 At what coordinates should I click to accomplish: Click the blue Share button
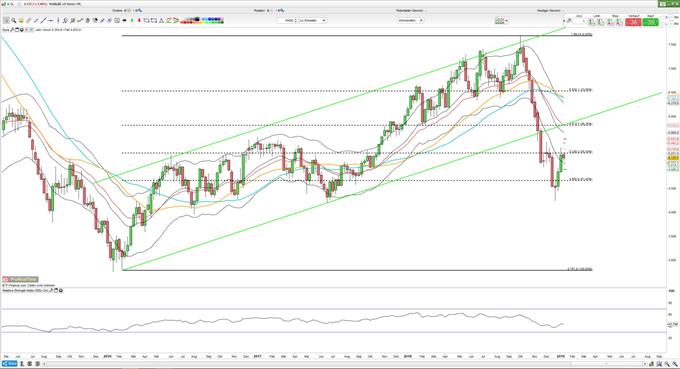[x=10, y=363]
